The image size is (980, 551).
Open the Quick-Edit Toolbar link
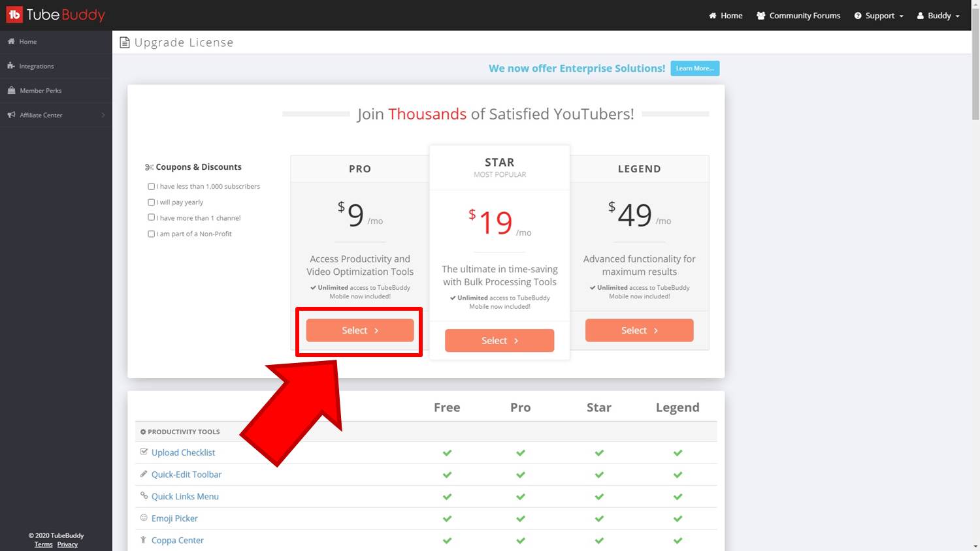[186, 475]
